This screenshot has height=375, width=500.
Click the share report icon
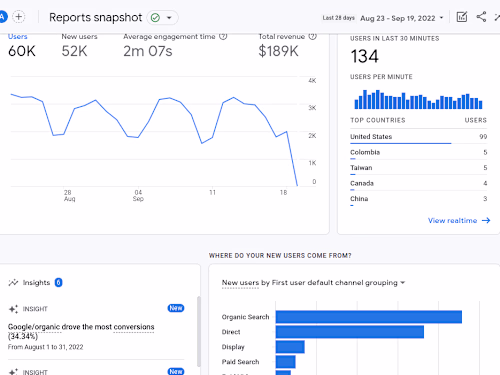481,17
